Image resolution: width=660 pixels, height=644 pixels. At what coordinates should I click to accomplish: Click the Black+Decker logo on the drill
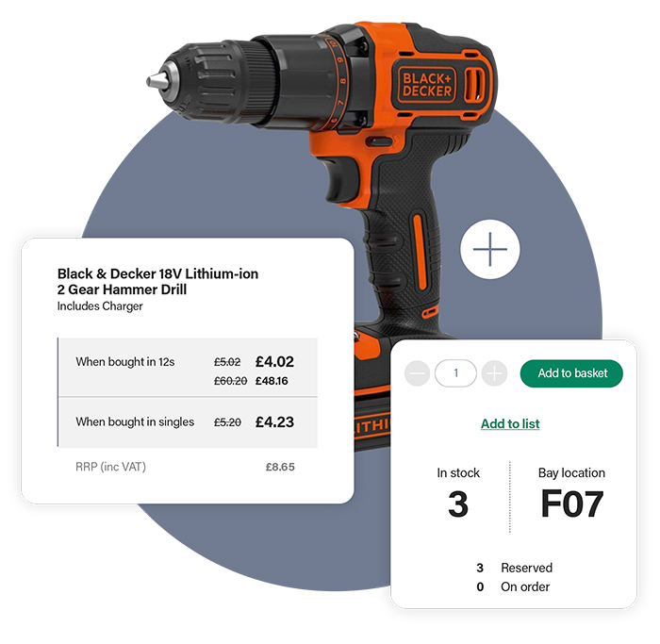tap(426, 85)
